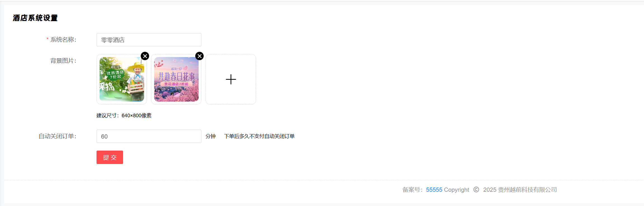This screenshot has width=644, height=206.
Task: Click the 备案号 footer label
Action: coord(413,190)
